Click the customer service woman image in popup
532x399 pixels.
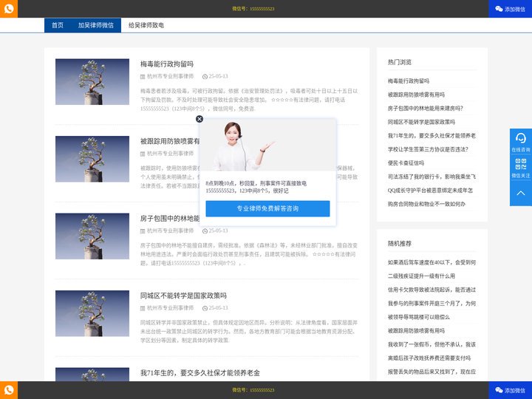coord(267,145)
